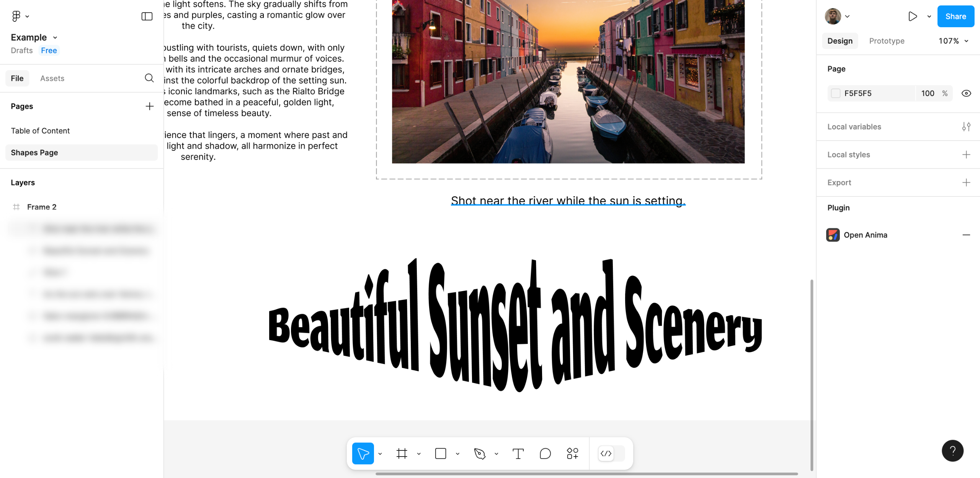Switch to the Prototype tab

[887, 41]
